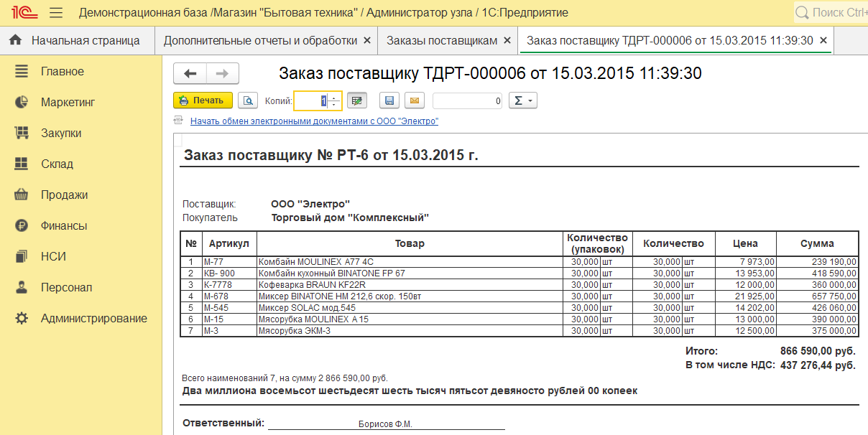Click the price cell 7 973,00
Image resolution: width=868 pixels, height=435 pixels.
(746, 262)
